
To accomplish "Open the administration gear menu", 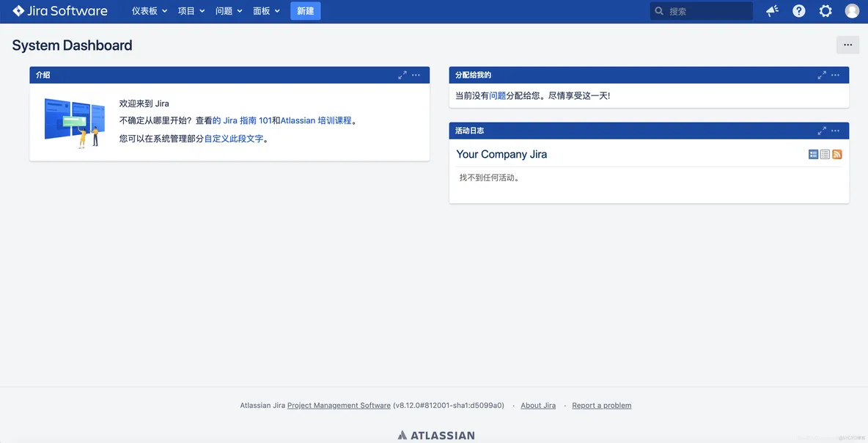I will click(x=825, y=11).
